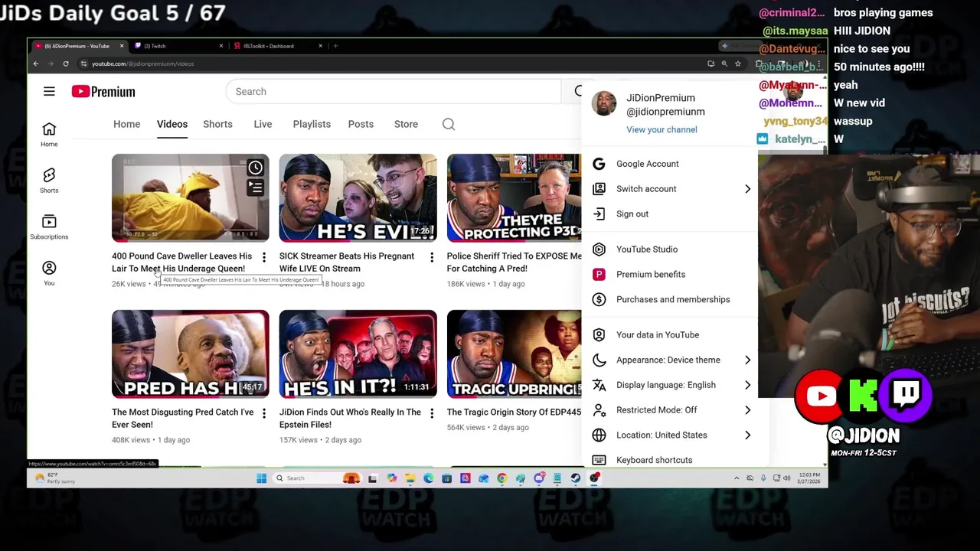Click the channel search magnifier icon
980x551 pixels.
[x=449, y=124]
